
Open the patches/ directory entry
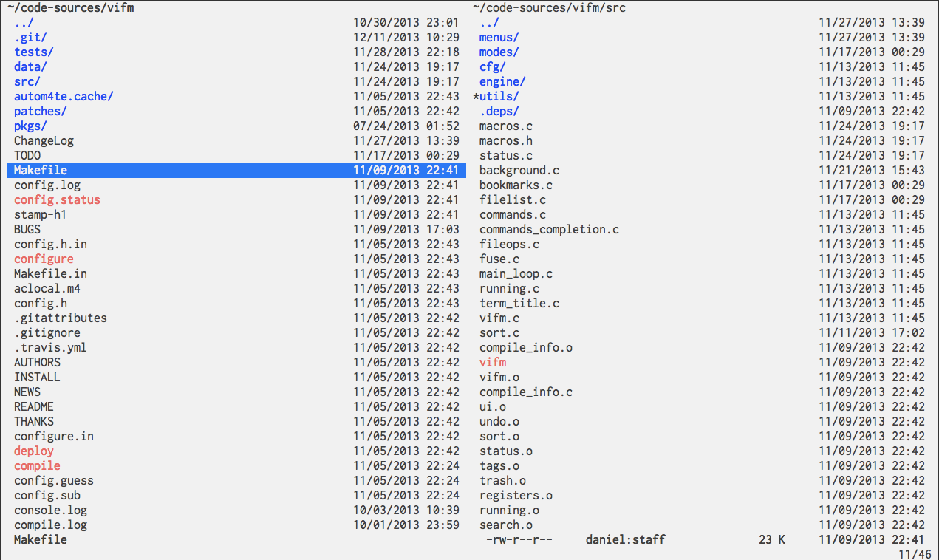pyautogui.click(x=41, y=111)
